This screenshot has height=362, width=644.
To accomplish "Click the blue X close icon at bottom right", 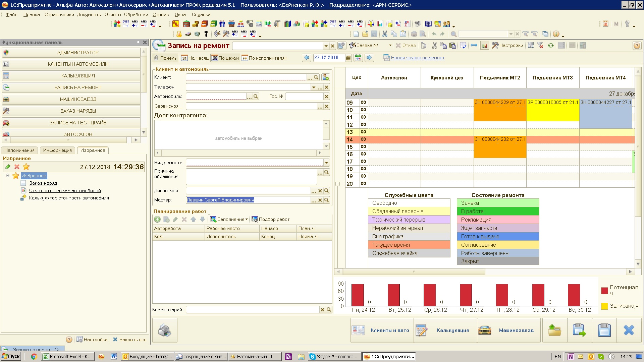I will [x=629, y=330].
